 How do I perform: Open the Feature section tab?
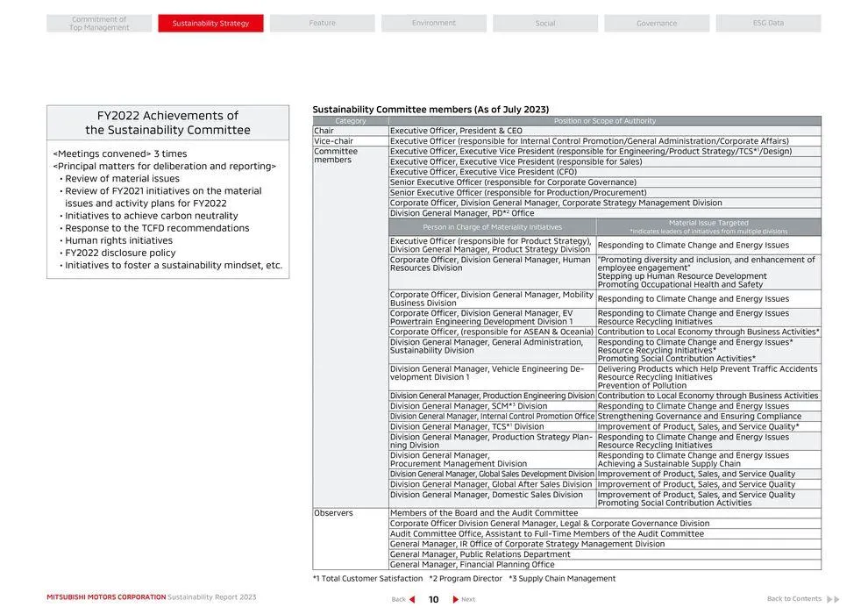pyautogui.click(x=322, y=22)
